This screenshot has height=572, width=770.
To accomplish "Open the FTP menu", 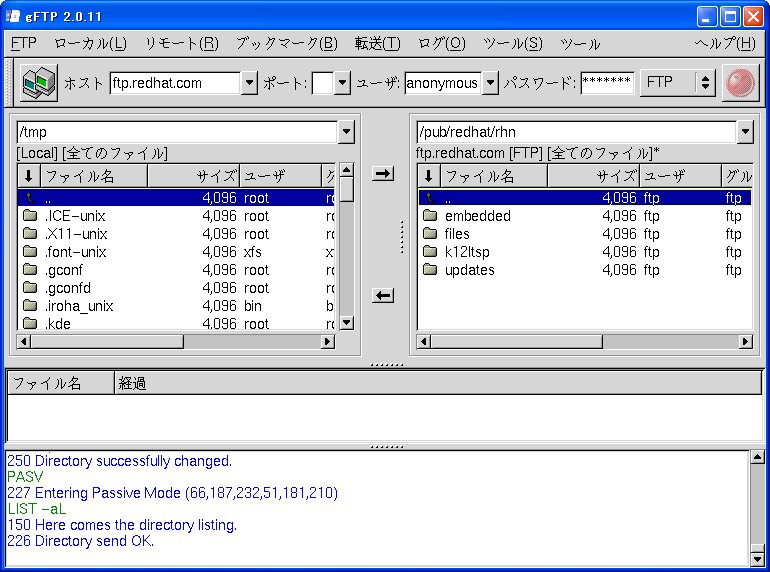I will click(x=24, y=43).
